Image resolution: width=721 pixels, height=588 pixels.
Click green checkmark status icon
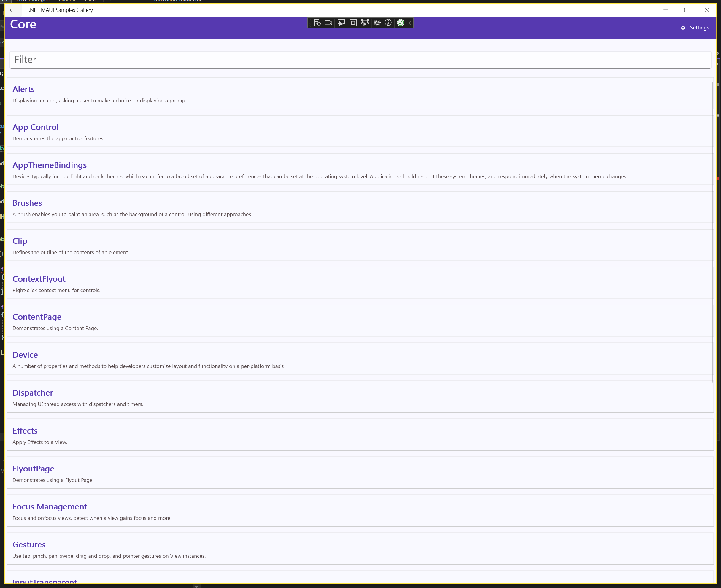[400, 23]
